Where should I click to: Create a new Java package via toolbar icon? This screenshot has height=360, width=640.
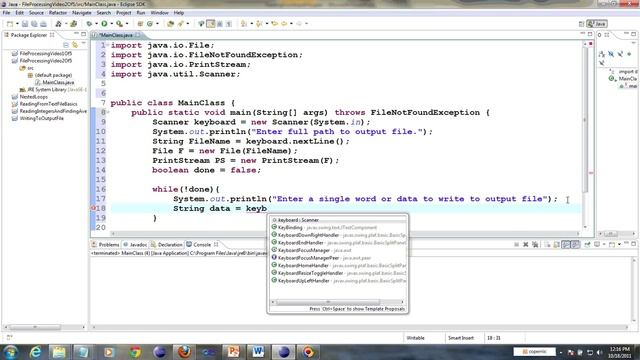[140, 24]
